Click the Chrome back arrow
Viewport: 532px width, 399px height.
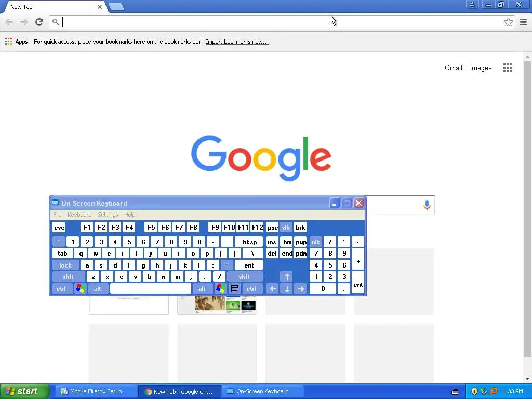(x=9, y=22)
